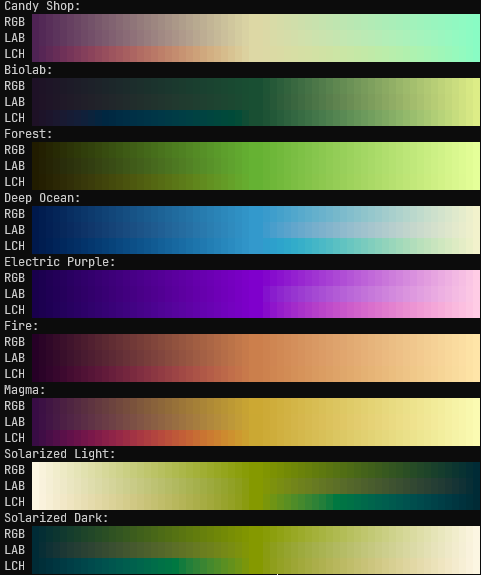Viewport: 481px width, 575px height.
Task: Click the LCH label under Magma
Action: pos(15,438)
